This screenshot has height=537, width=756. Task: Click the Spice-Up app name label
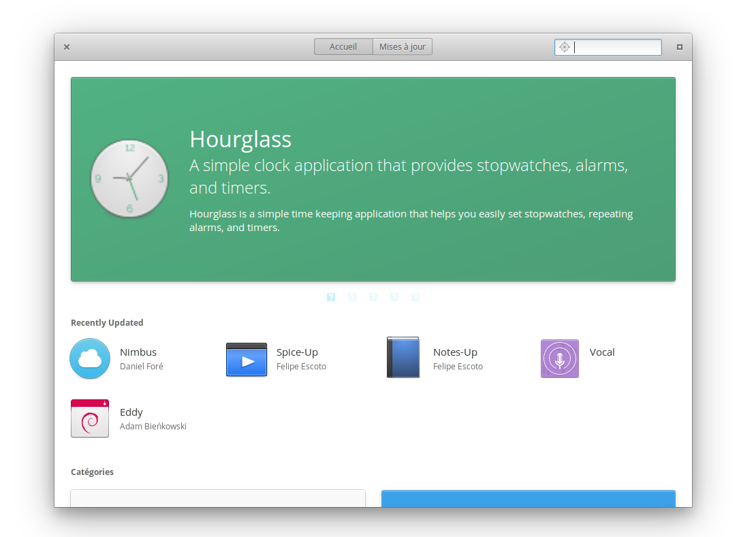[297, 352]
